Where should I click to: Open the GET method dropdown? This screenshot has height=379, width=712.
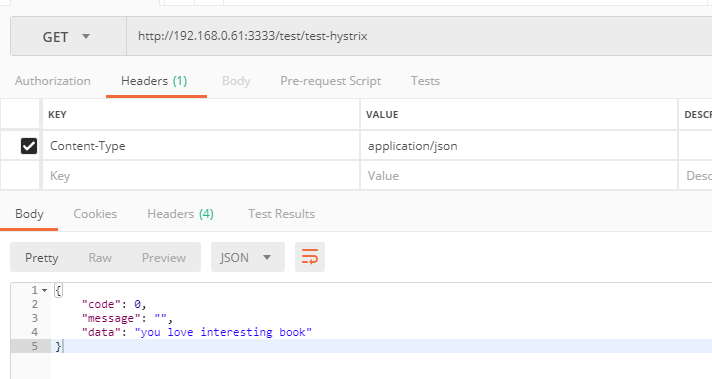(68, 36)
